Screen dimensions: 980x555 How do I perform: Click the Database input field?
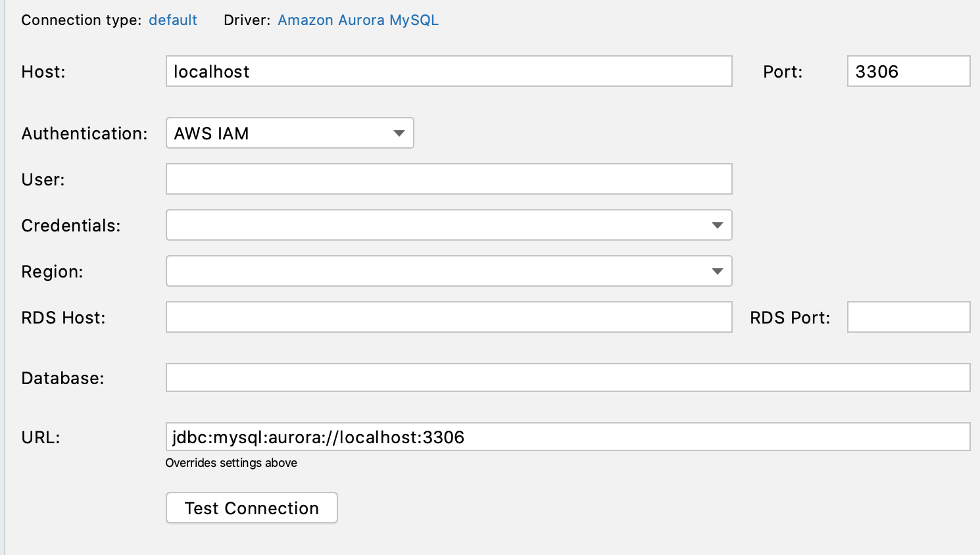[x=568, y=377]
